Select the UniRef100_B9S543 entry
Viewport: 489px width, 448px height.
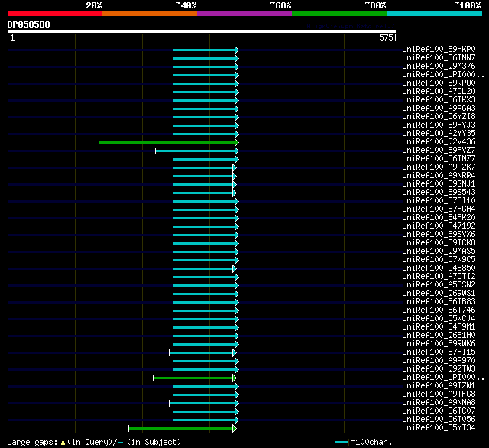[x=439, y=193]
